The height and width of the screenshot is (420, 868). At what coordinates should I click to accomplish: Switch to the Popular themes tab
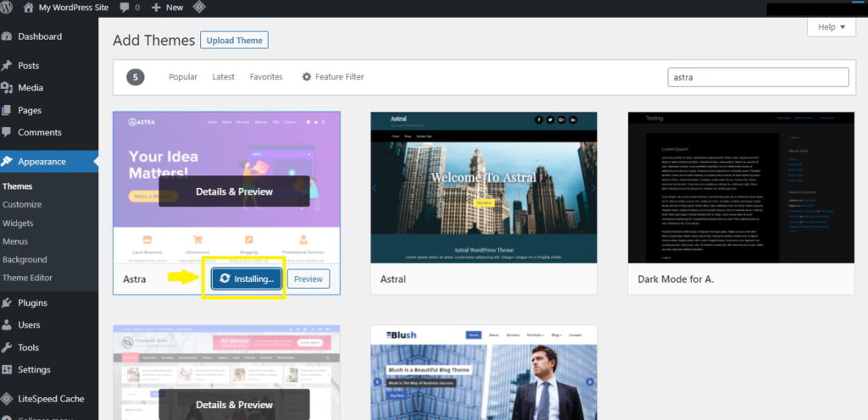[x=183, y=77]
